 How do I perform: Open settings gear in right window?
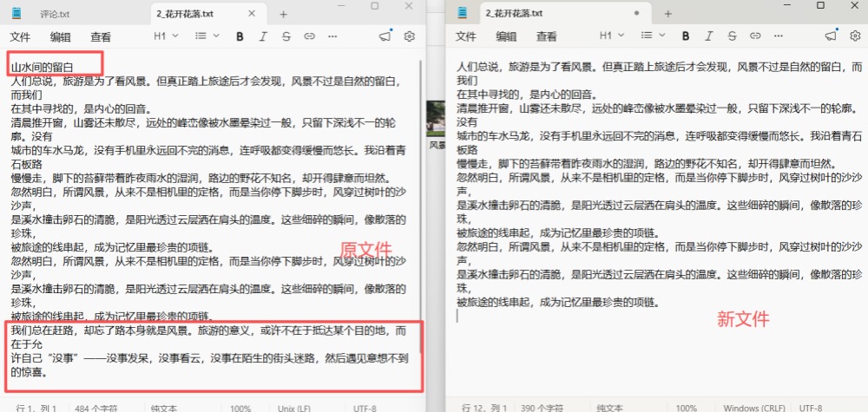[855, 36]
